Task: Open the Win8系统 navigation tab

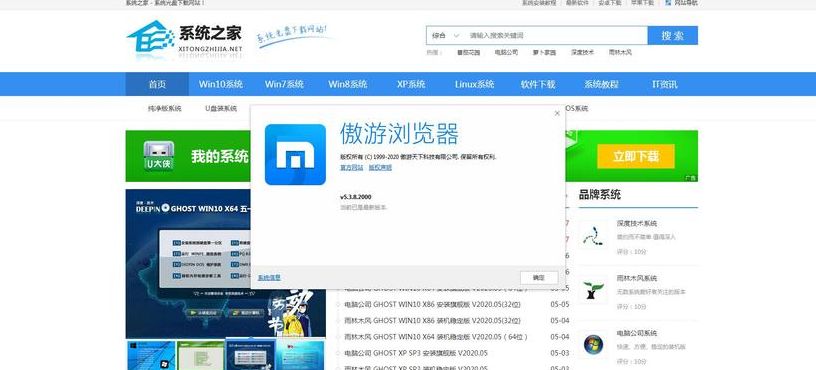Action: point(348,84)
